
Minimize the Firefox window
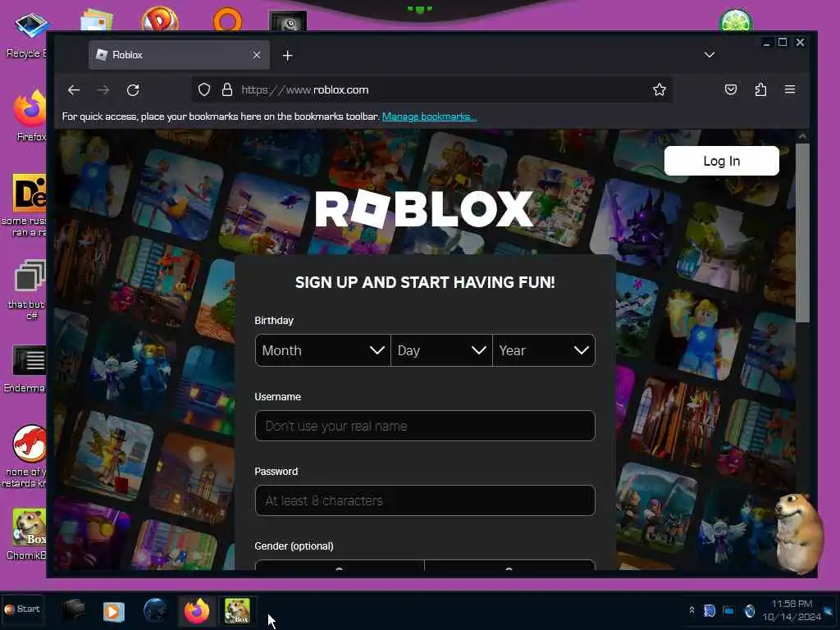[767, 43]
